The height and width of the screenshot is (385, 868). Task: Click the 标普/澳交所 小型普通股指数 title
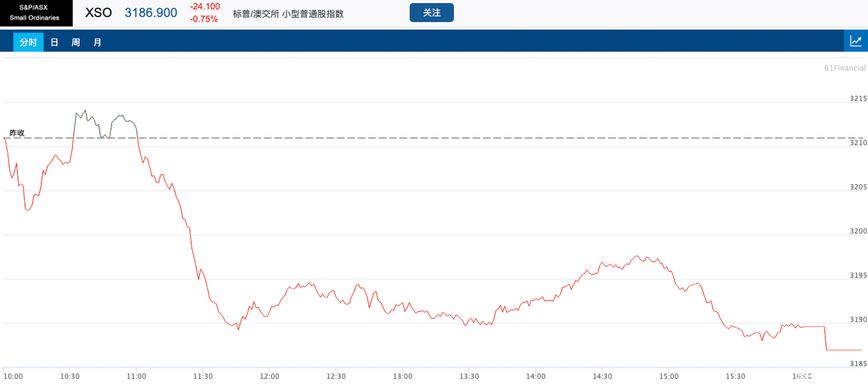pos(288,13)
